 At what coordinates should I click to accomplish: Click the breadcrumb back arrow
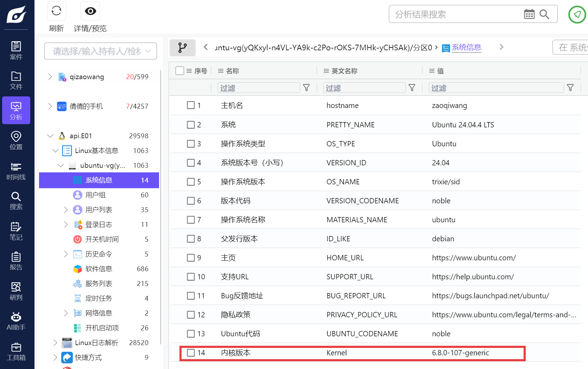[206, 47]
